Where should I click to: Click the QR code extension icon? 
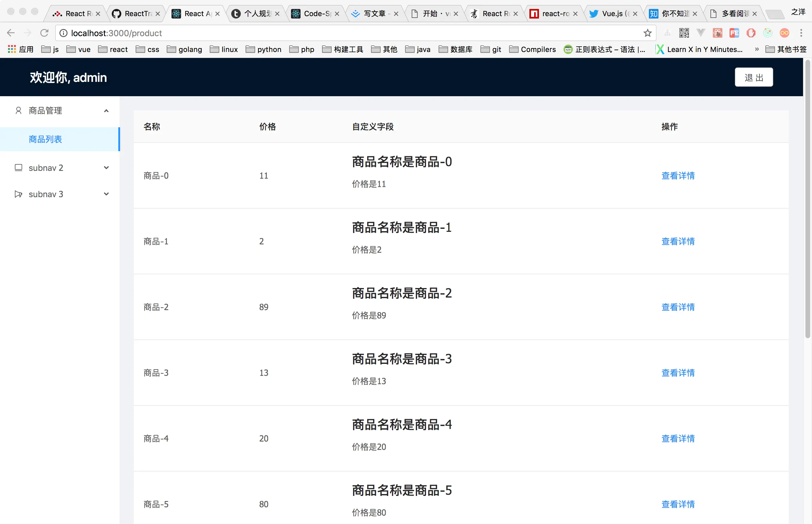click(684, 33)
